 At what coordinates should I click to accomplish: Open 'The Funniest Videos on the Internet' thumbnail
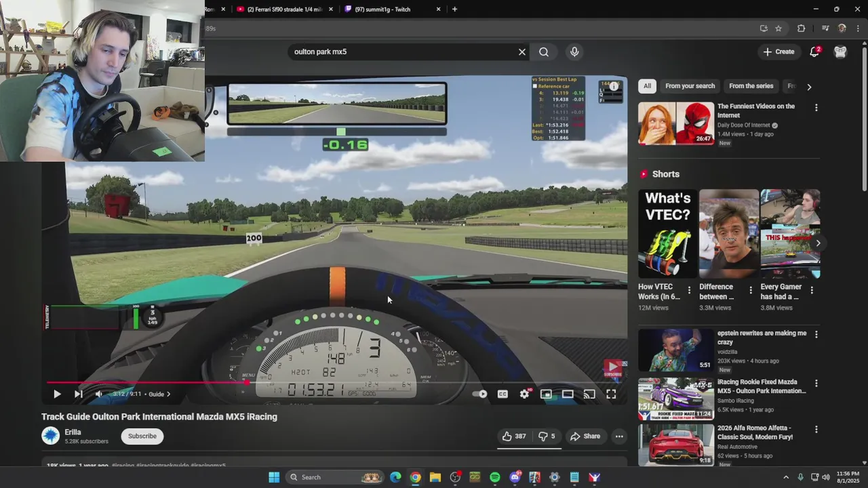point(676,123)
